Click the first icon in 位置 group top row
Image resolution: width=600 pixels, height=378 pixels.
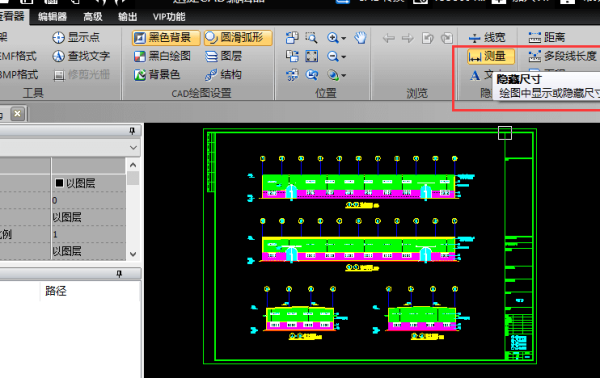point(292,37)
